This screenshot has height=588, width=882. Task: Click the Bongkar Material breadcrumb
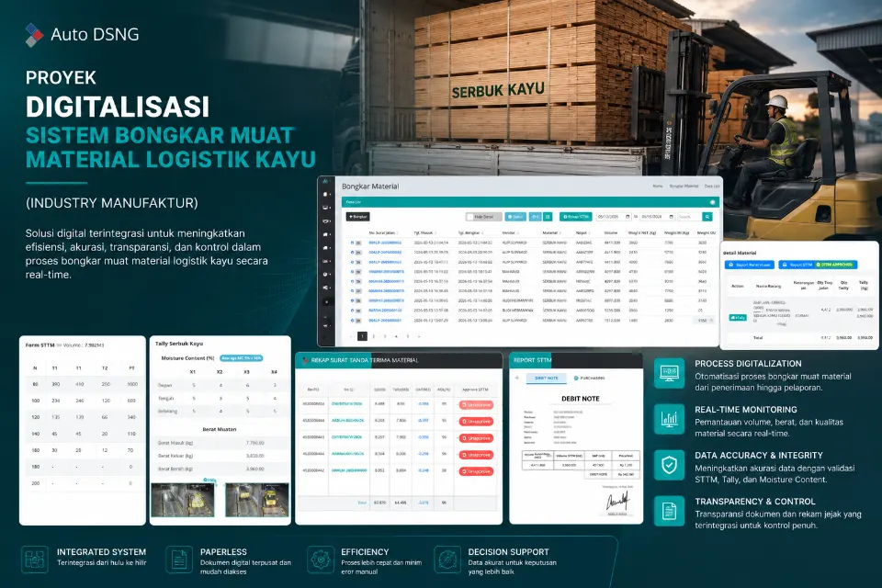click(x=684, y=187)
